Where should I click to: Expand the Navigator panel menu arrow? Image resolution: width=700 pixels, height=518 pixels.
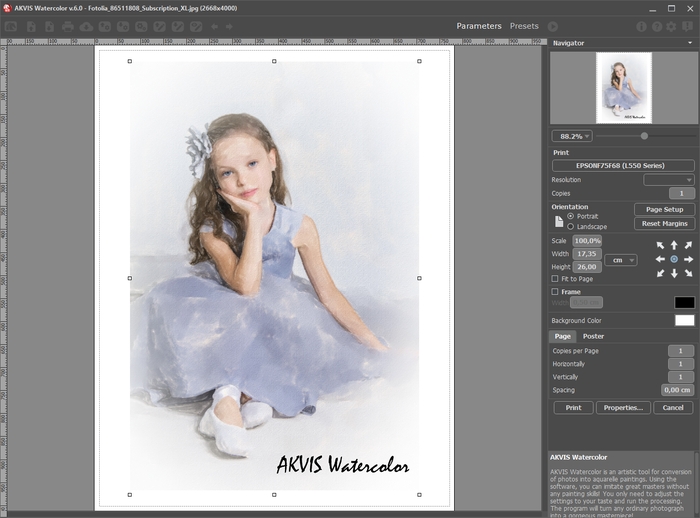coord(690,43)
